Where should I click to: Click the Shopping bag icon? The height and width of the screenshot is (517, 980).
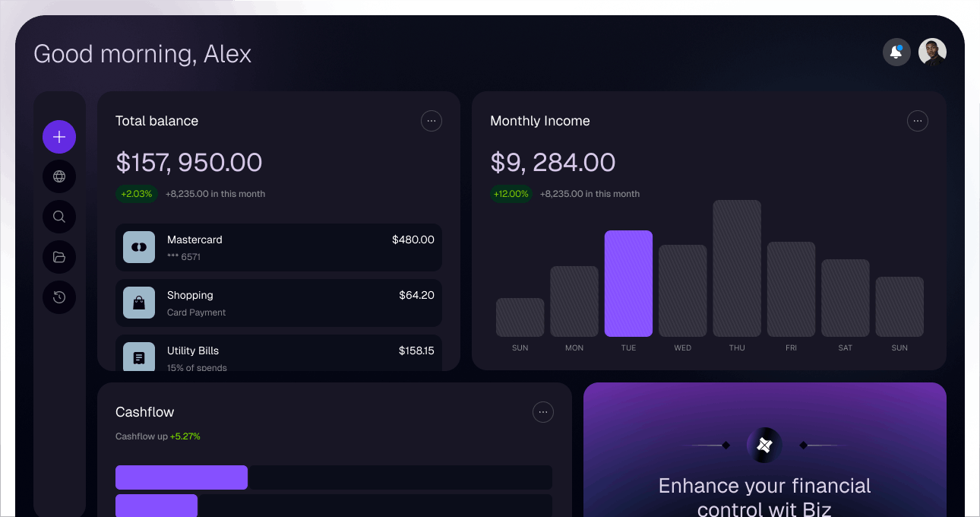139,303
